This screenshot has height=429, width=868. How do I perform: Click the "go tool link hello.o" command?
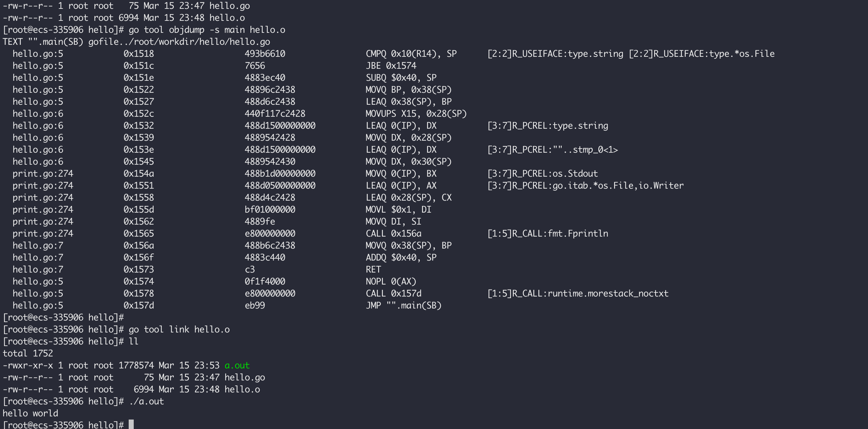click(179, 329)
